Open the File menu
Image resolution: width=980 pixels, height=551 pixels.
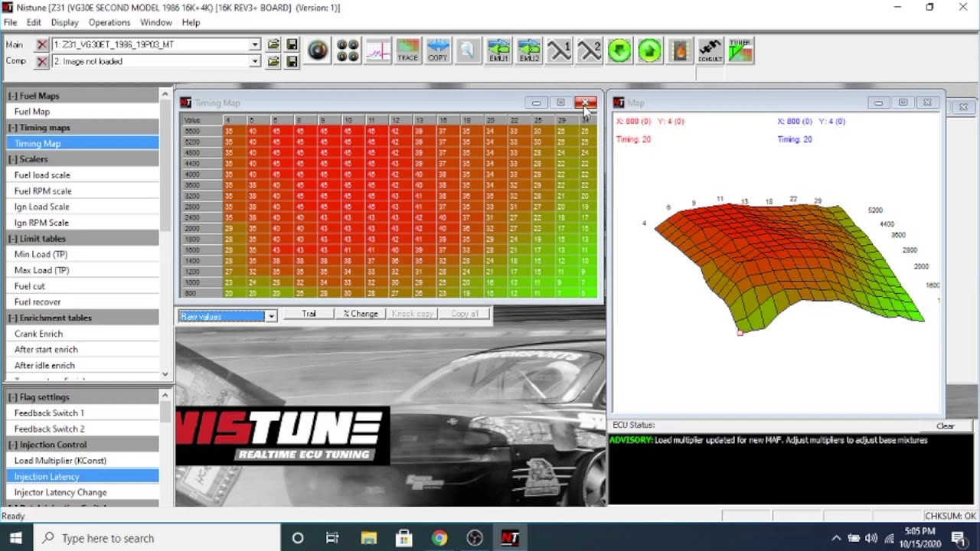pos(10,22)
